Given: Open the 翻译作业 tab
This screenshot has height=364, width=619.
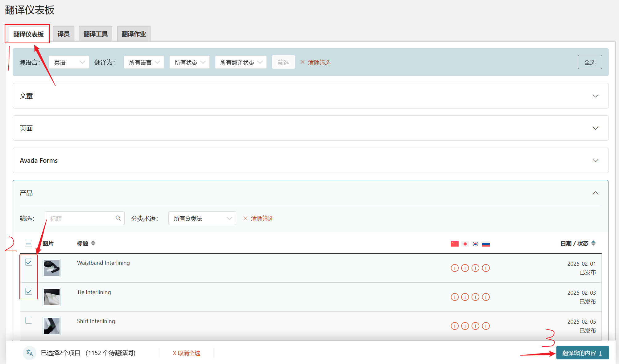Looking at the screenshot, I should [x=134, y=34].
